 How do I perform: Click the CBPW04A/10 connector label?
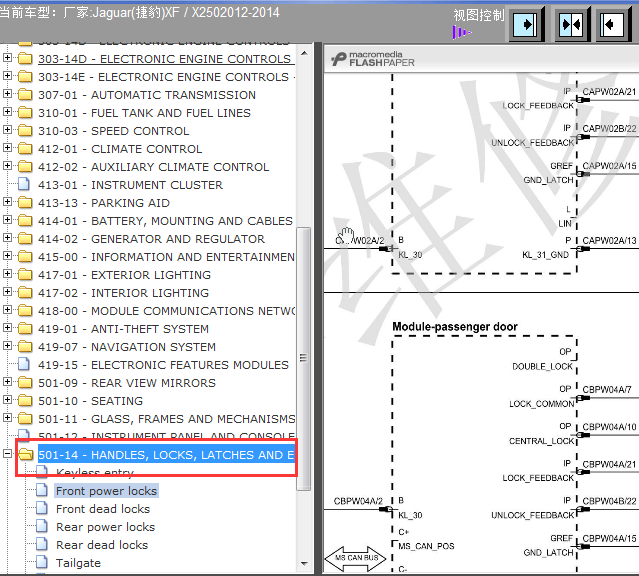(609, 427)
